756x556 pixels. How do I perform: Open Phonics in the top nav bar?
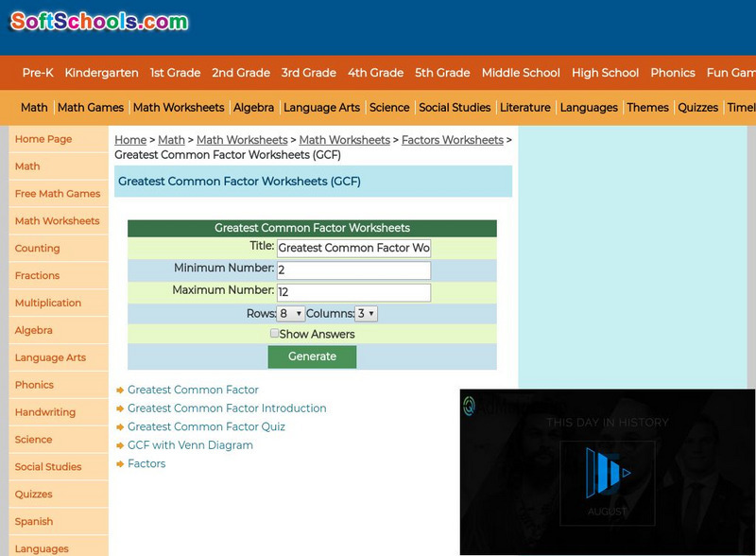[x=673, y=73]
